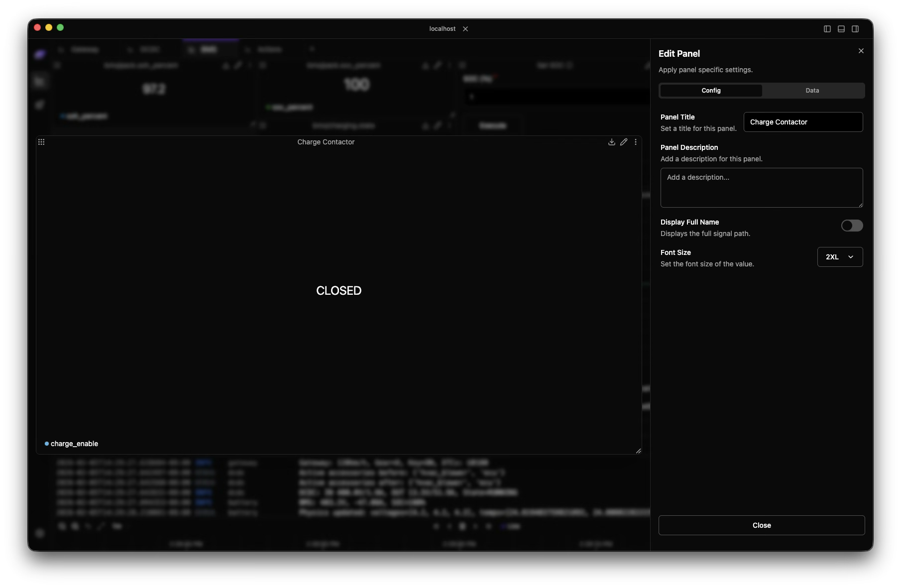
Task: Click the pencil edit icon on Charge Contactor panel
Action: (x=624, y=142)
